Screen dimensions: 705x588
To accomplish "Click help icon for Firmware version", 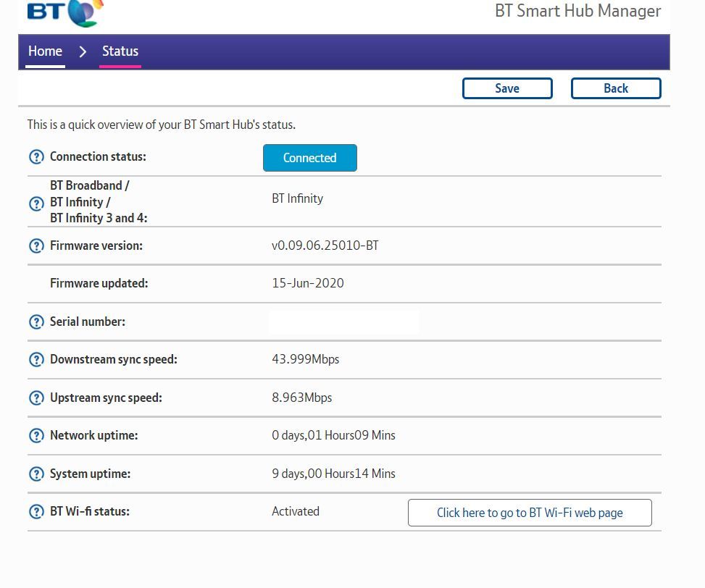I will [36, 246].
